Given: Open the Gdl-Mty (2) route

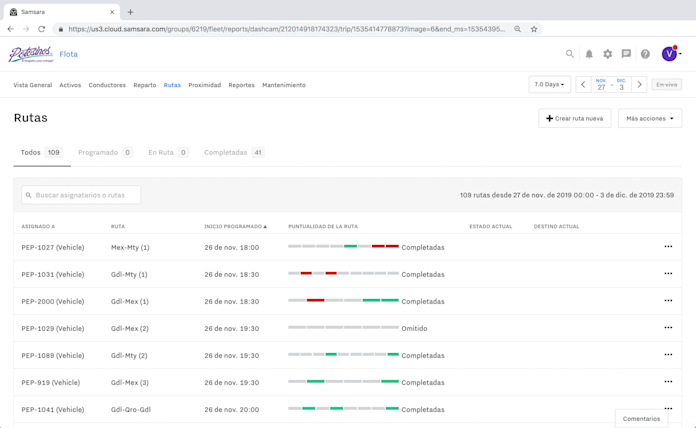Looking at the screenshot, I should (129, 356).
